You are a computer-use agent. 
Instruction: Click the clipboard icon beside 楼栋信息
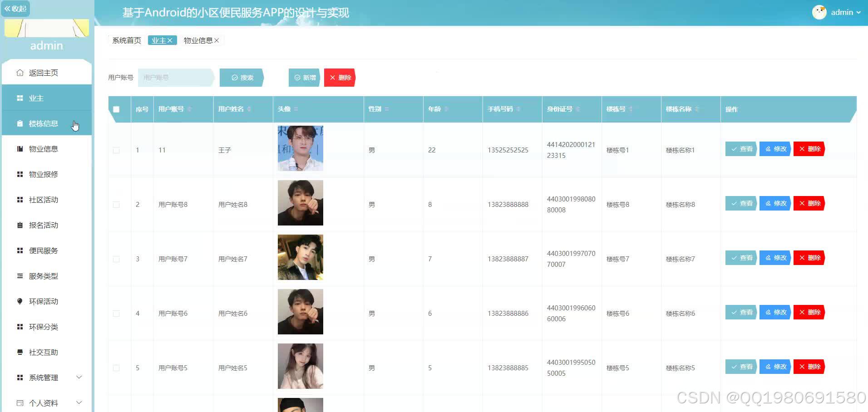pos(20,123)
